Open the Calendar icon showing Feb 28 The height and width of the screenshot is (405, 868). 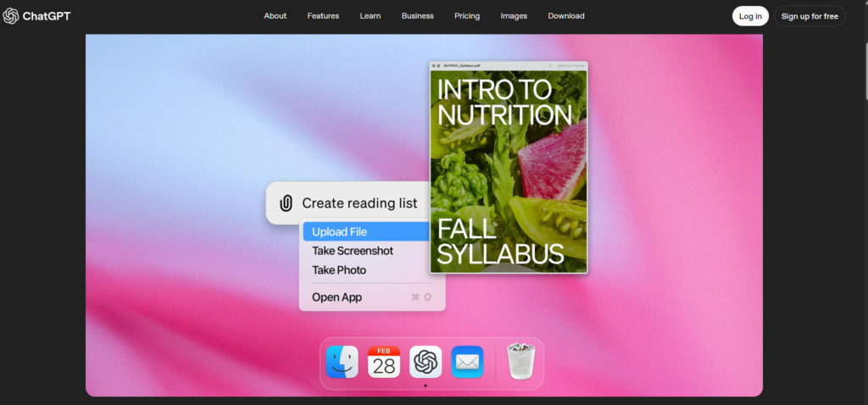(x=384, y=363)
